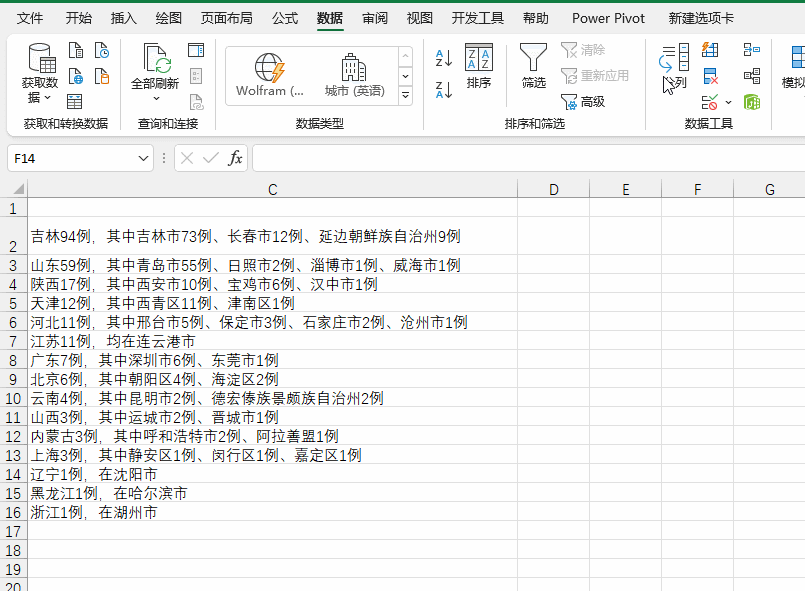Click the 关系 Relationships icon
Viewport: 805px width, 591px height.
coord(754,76)
